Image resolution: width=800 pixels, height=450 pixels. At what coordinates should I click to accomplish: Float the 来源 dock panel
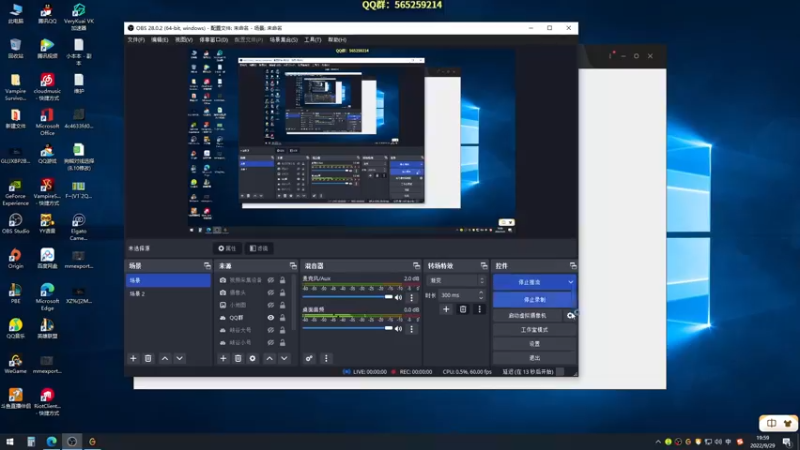tap(293, 266)
